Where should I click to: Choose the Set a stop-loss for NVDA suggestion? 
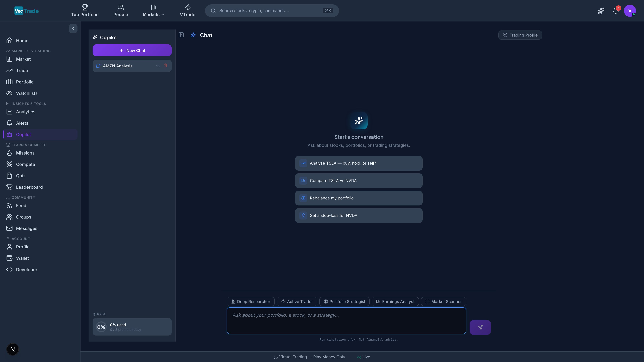click(x=359, y=216)
